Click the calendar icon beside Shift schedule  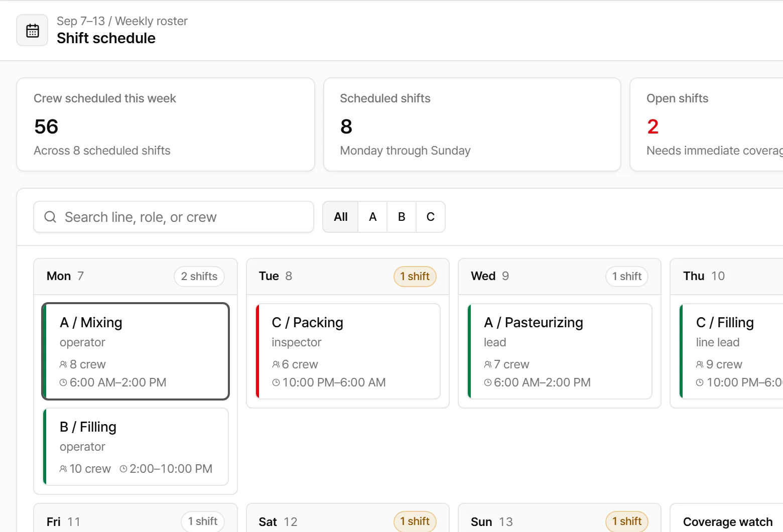pyautogui.click(x=33, y=30)
